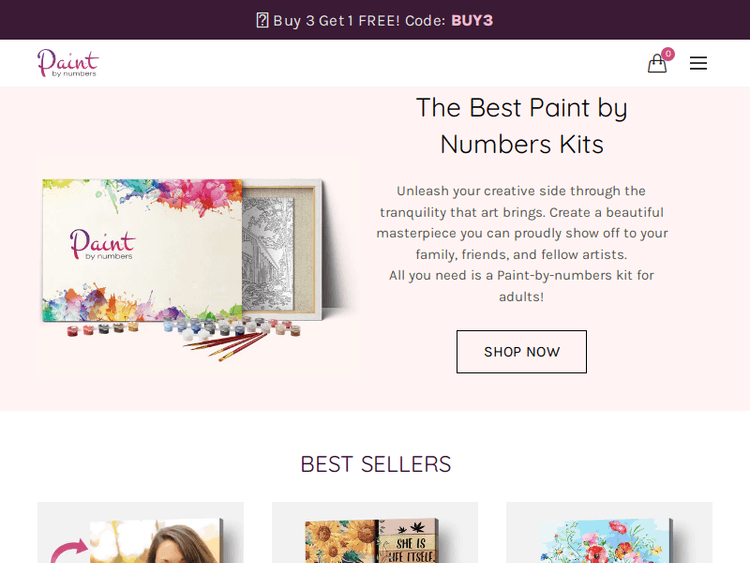Open the shopping bag cart icon
The height and width of the screenshot is (563, 750).
(x=656, y=64)
